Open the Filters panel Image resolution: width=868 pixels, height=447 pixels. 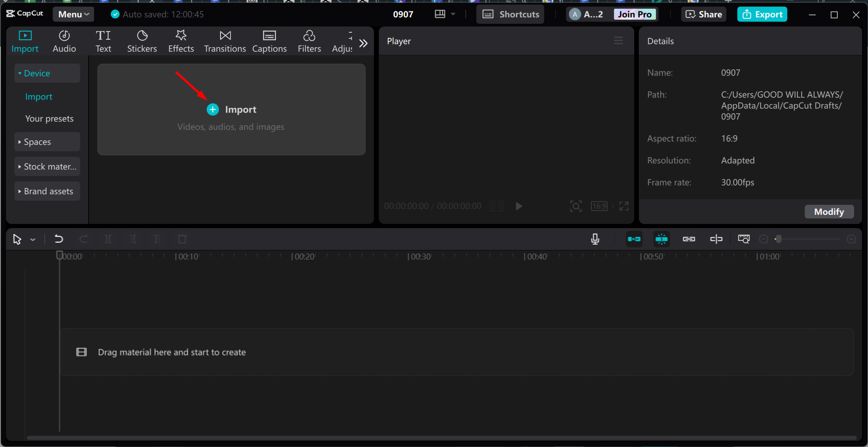point(309,41)
